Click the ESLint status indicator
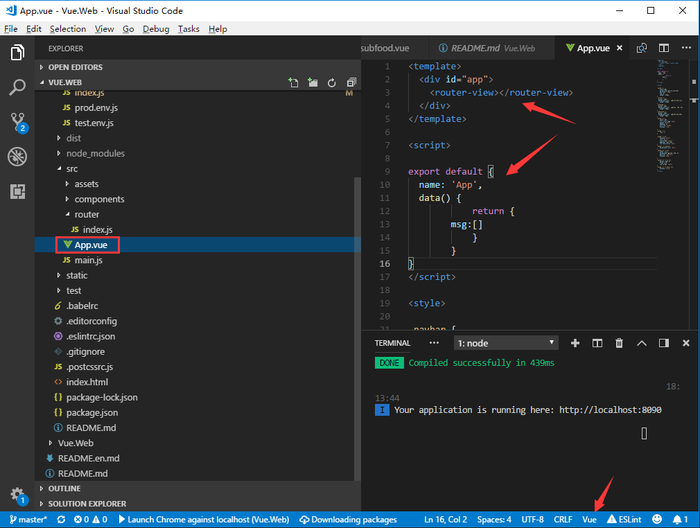700x528 pixels. click(x=624, y=520)
